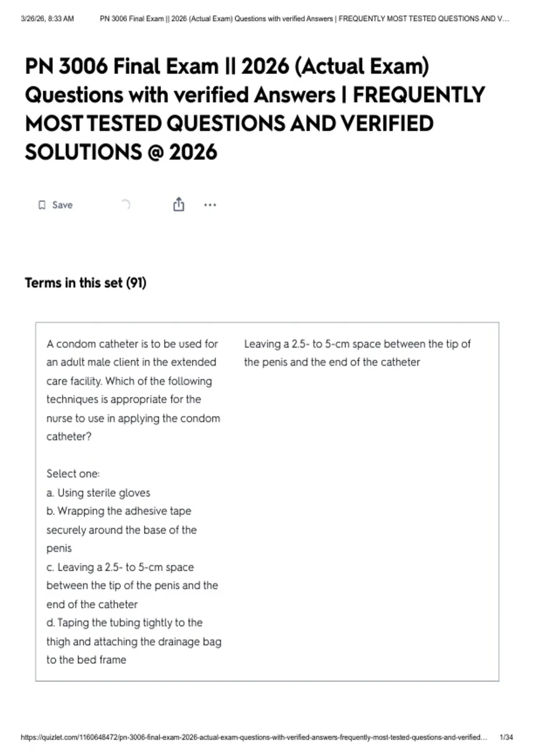Screen dimensions: 534x756
Task: Click the condom catheter question text
Action: click(x=133, y=390)
